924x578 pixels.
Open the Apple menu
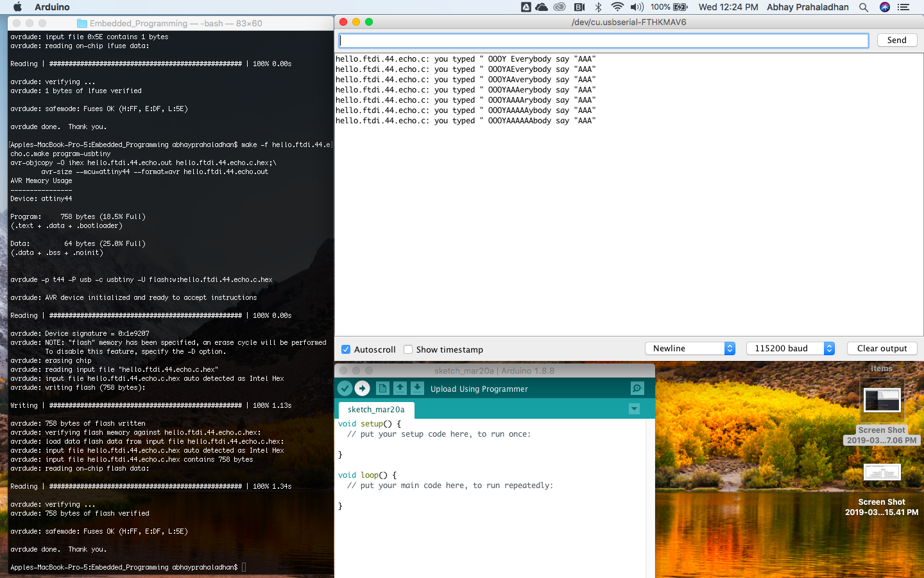18,7
